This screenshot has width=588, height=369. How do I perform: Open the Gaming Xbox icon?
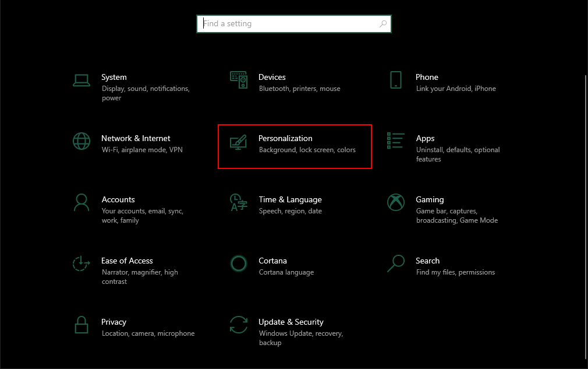point(396,202)
